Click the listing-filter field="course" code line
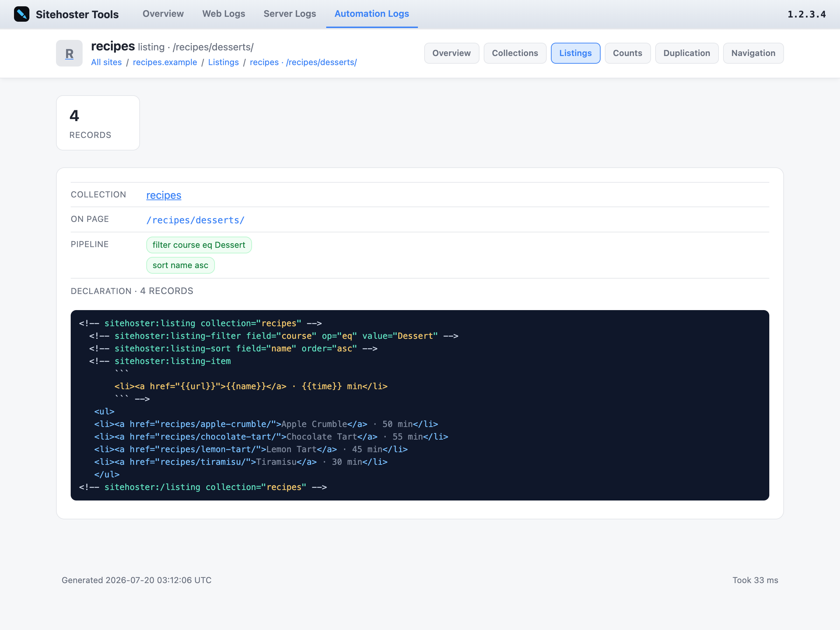This screenshot has width=840, height=630. [x=274, y=336]
